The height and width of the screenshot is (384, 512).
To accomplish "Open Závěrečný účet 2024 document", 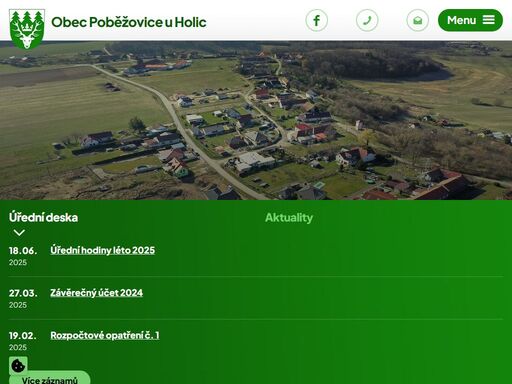I will [97, 293].
